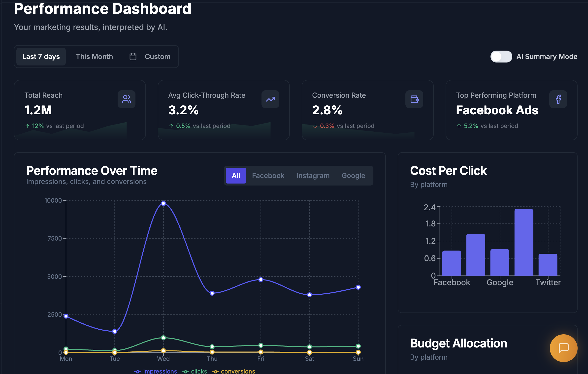Toggle conversions series in chart legend
588x374 pixels.
click(234, 371)
